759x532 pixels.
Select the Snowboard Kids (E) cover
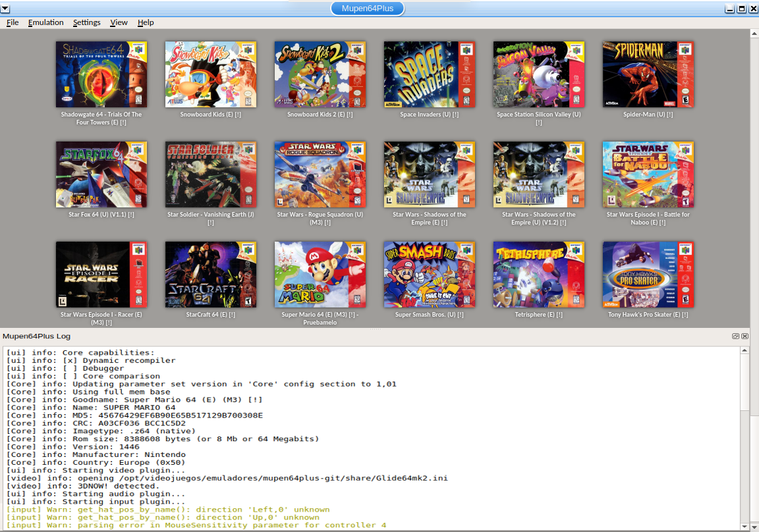click(211, 74)
